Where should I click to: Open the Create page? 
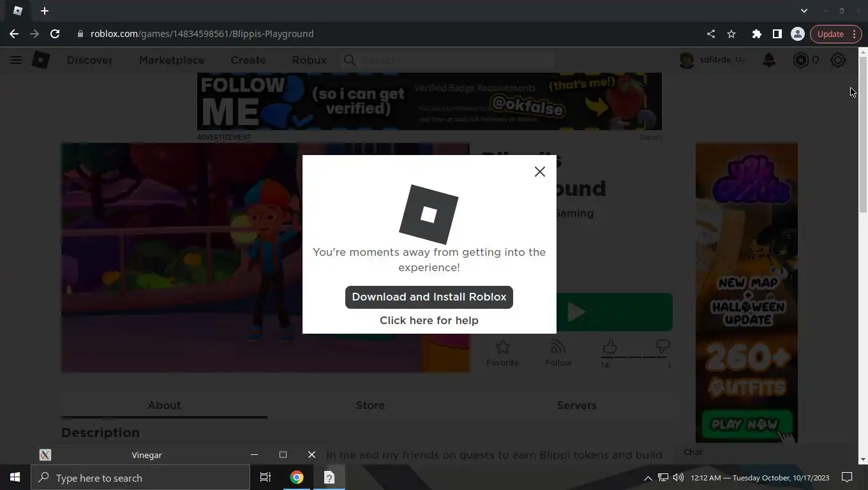pos(248,60)
